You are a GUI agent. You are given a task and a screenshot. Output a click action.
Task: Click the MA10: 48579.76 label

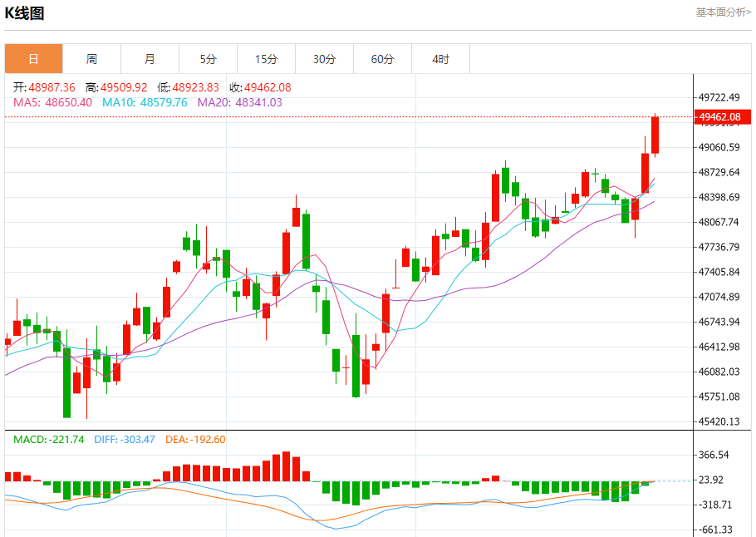(145, 102)
